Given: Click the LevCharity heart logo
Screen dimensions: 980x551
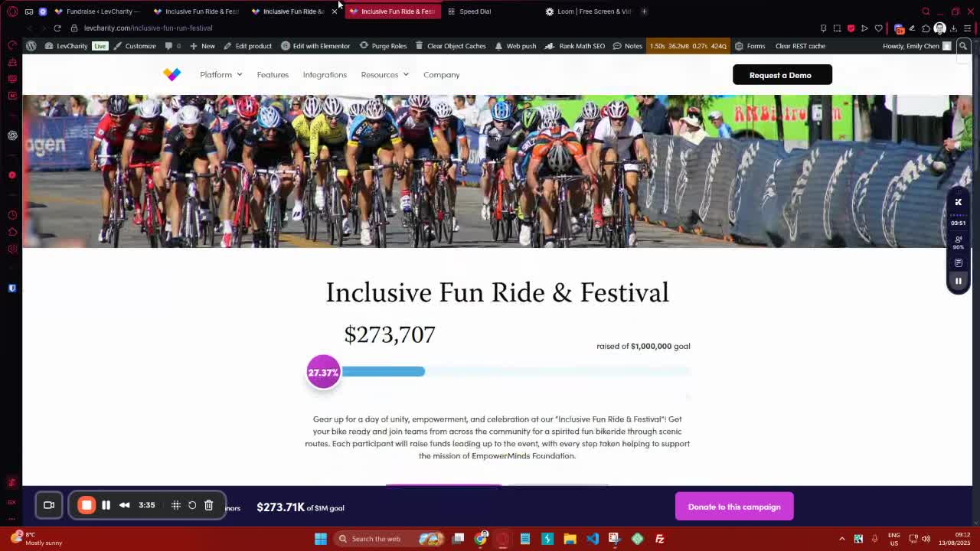Looking at the screenshot, I should pyautogui.click(x=171, y=74).
